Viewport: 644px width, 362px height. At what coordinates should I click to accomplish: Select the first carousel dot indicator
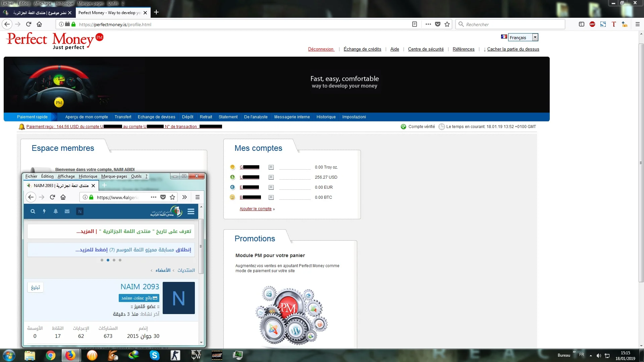(102, 260)
